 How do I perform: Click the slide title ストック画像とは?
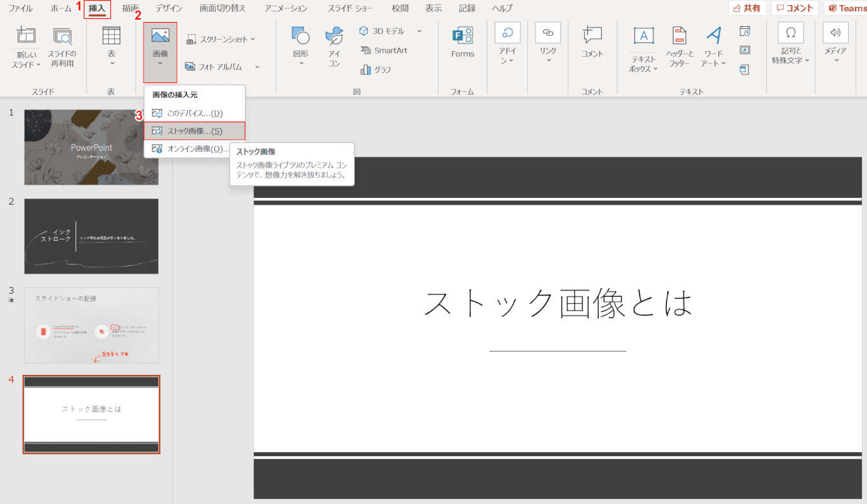click(558, 304)
